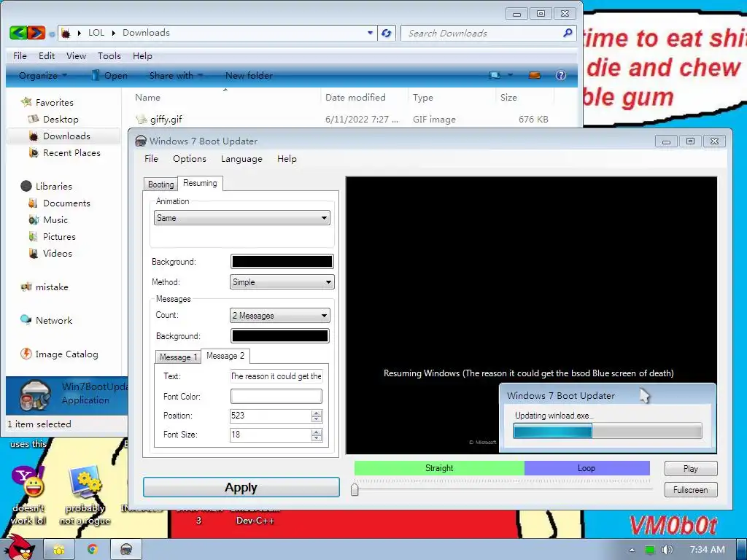Open Language menu in Boot Updater
747x560 pixels.
(x=241, y=158)
